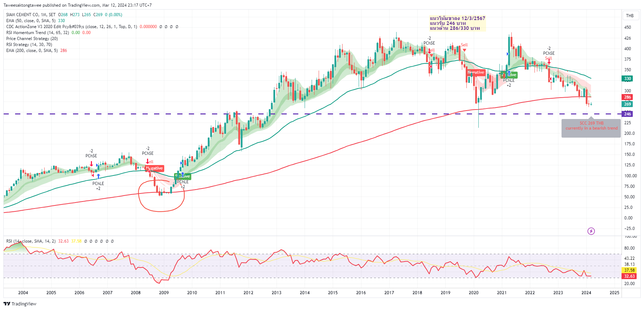Click the 2025 year on time axis
The height and width of the screenshot is (310, 644).
(x=615, y=293)
